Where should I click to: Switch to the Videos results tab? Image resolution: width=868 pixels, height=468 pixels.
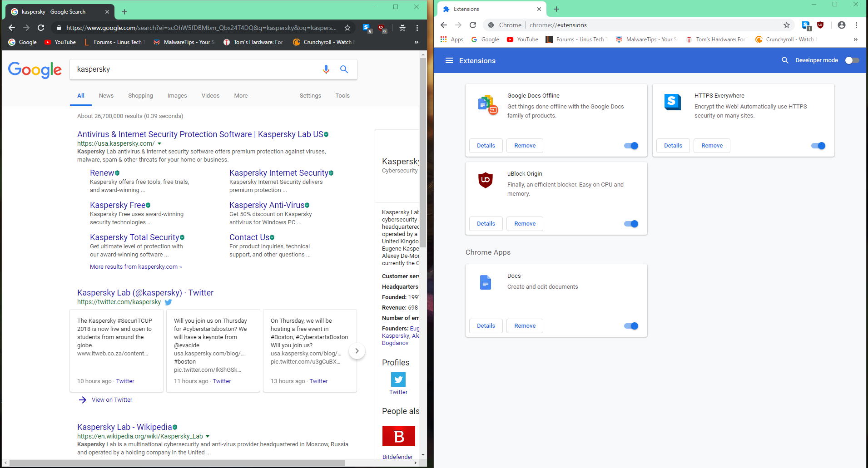[211, 96]
